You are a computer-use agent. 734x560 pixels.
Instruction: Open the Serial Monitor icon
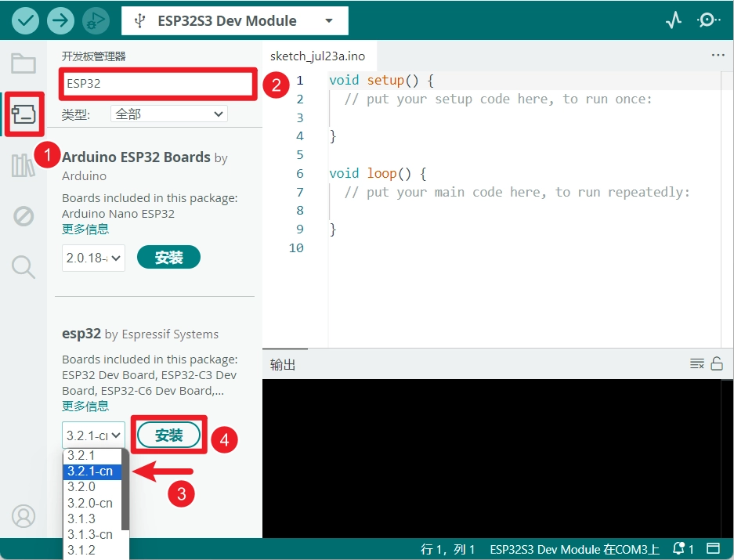coord(709,20)
